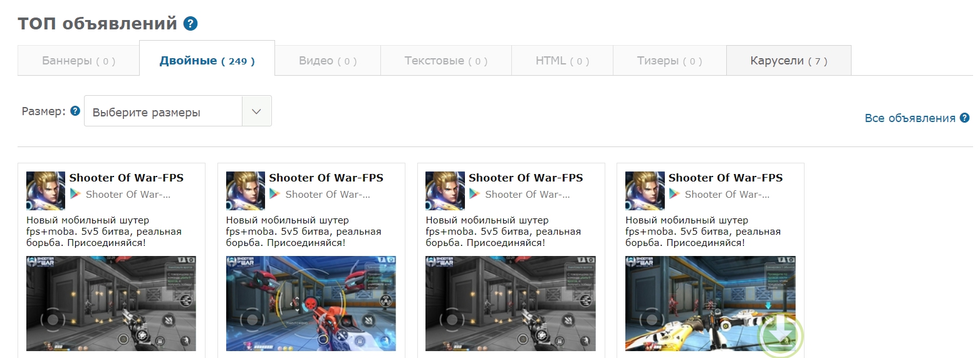
Task: Click third ad's description text
Action: [503, 232]
